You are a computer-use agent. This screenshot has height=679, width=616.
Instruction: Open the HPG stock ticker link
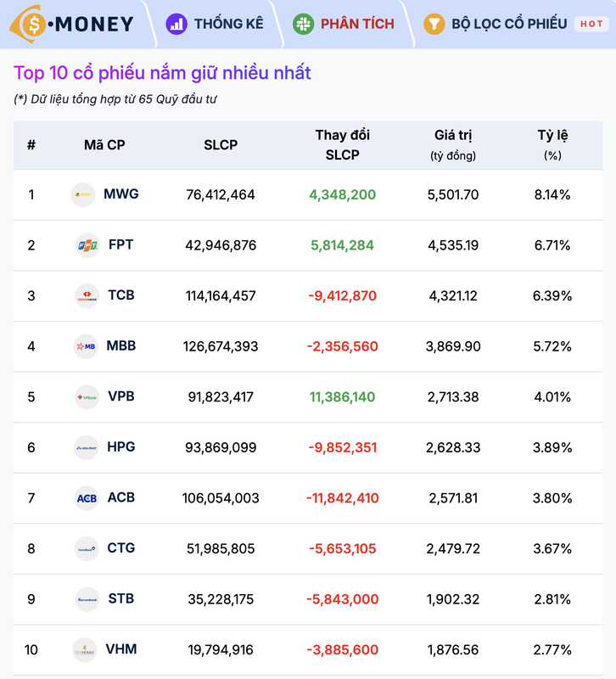point(121,447)
